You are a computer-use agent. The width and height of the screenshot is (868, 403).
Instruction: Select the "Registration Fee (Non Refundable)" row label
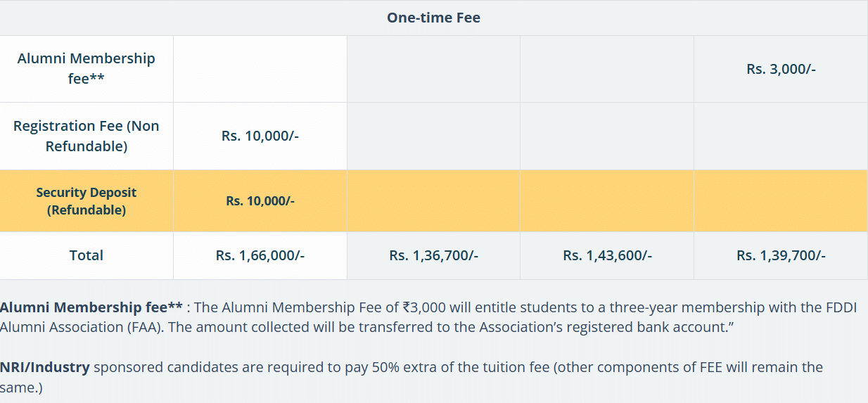87,136
